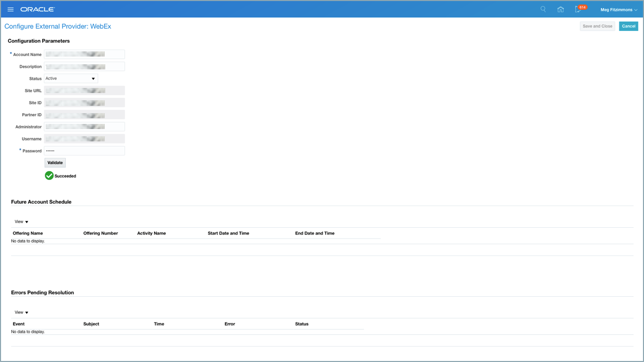Click the Site ID field
This screenshot has width=644, height=362.
click(84, 103)
